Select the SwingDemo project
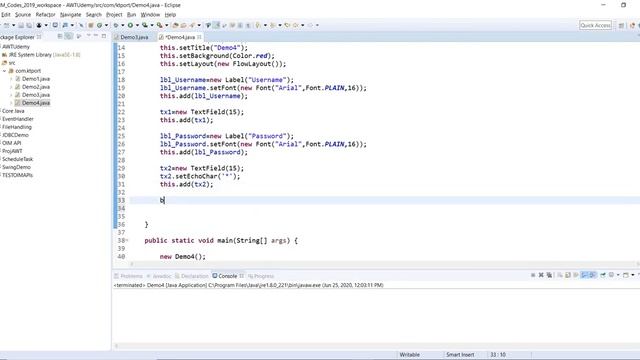Viewport: 640px width, 360px height. [x=16, y=167]
